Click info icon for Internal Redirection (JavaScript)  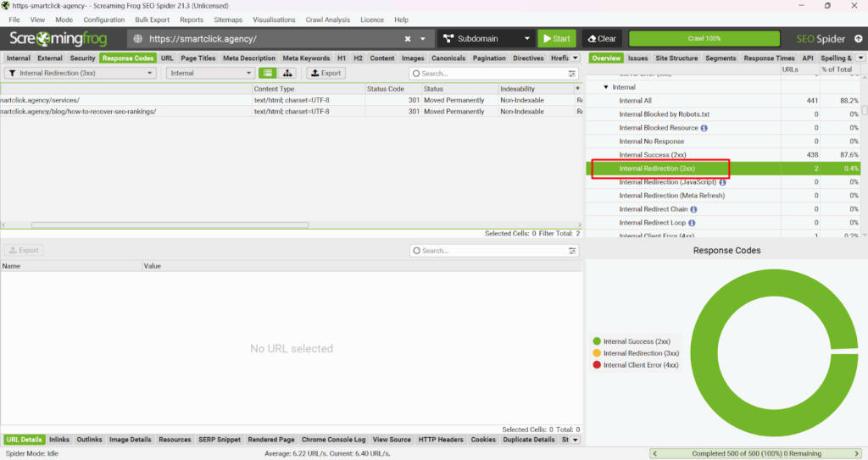tap(722, 182)
